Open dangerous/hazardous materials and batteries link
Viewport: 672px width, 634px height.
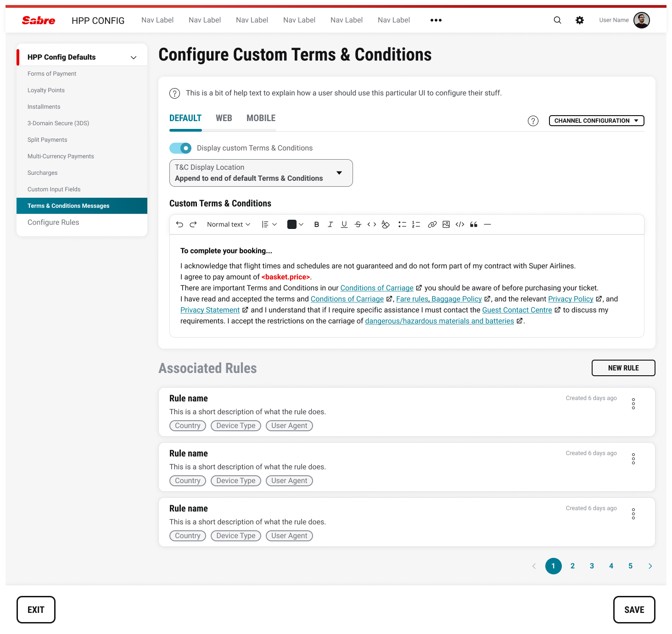(439, 321)
